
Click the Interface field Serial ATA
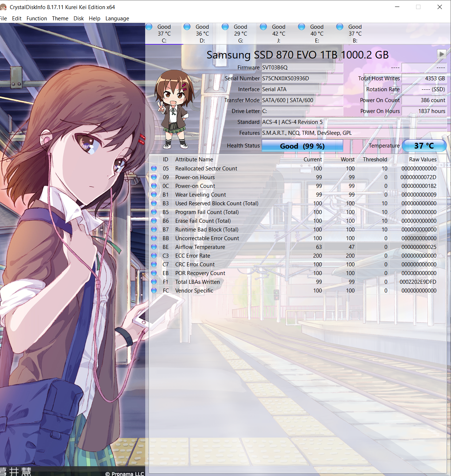tap(302, 89)
